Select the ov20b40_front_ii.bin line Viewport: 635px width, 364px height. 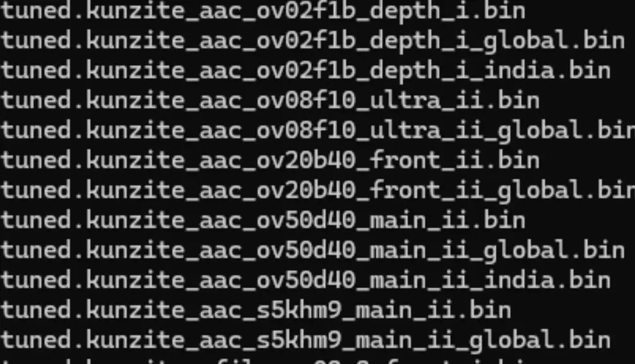point(270,160)
